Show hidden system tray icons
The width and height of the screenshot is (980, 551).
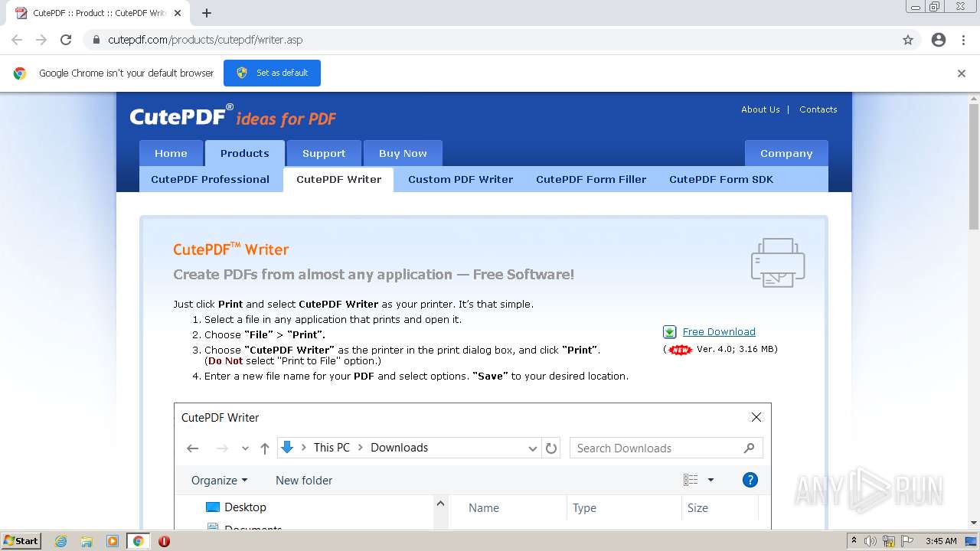pos(854,541)
